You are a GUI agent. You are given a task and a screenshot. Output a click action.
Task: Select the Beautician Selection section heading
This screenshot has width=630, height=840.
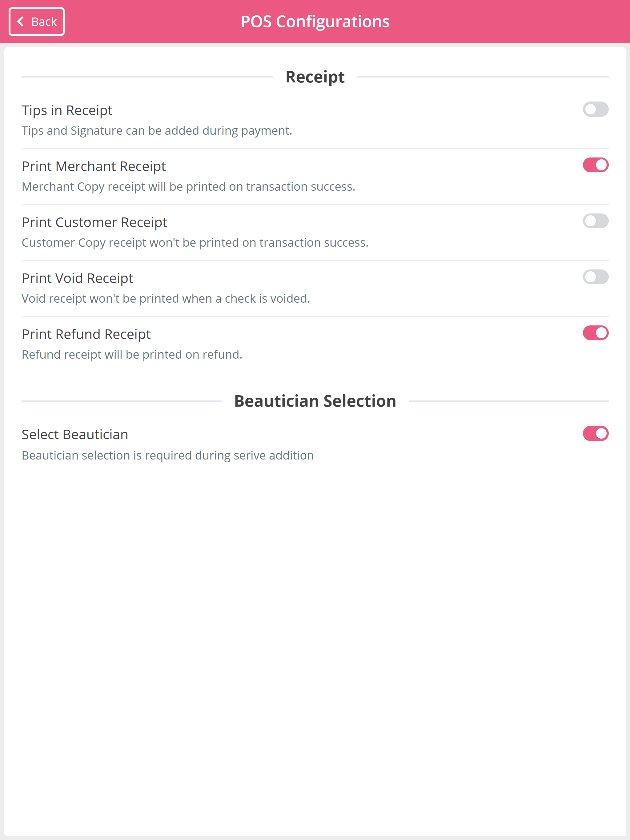(315, 401)
